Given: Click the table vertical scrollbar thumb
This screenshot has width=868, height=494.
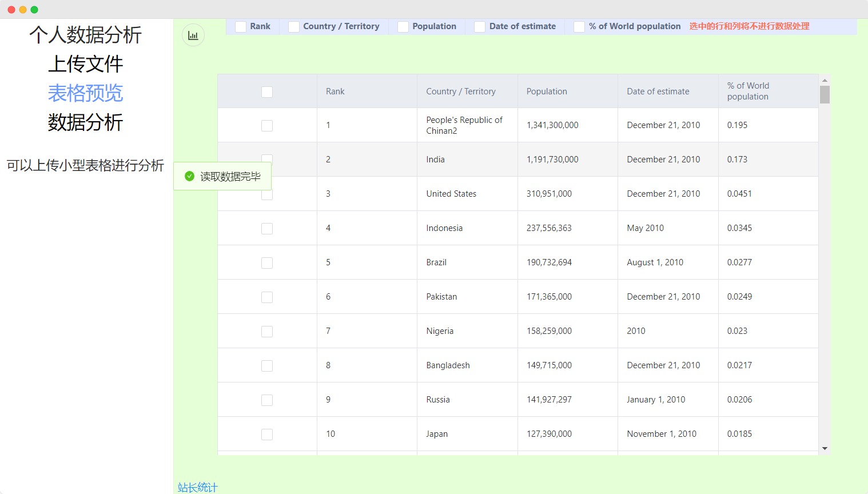Looking at the screenshot, I should pos(825,94).
